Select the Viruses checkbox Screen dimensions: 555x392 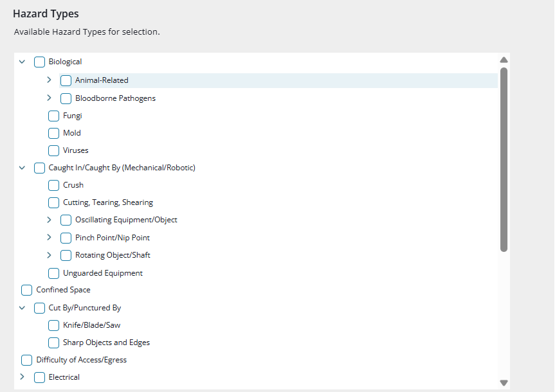54,151
